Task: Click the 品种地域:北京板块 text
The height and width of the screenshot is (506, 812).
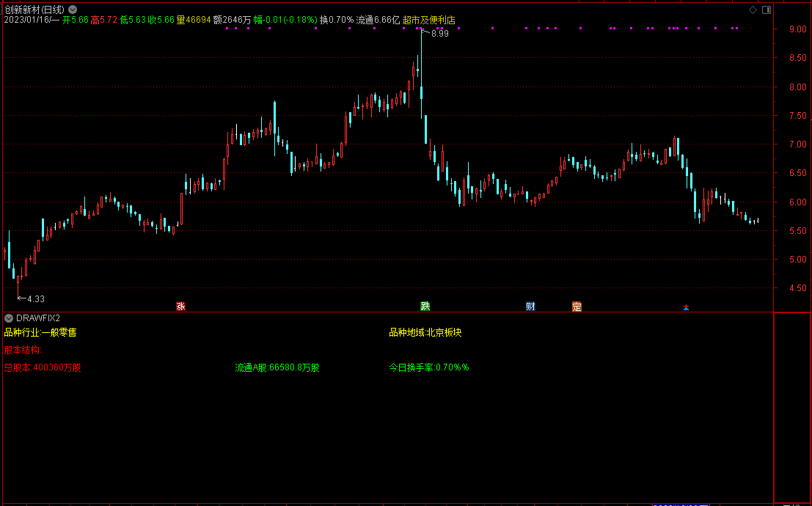Action: click(425, 332)
